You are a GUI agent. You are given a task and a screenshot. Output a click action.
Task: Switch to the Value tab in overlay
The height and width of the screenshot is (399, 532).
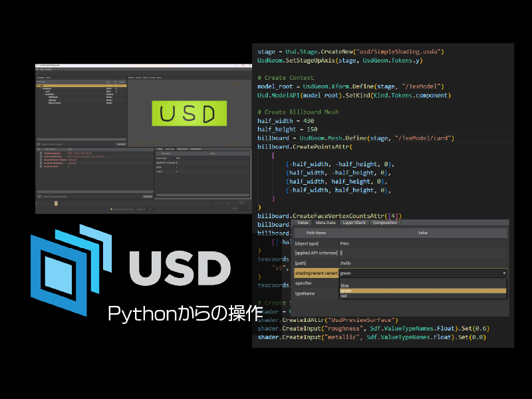pos(303,223)
